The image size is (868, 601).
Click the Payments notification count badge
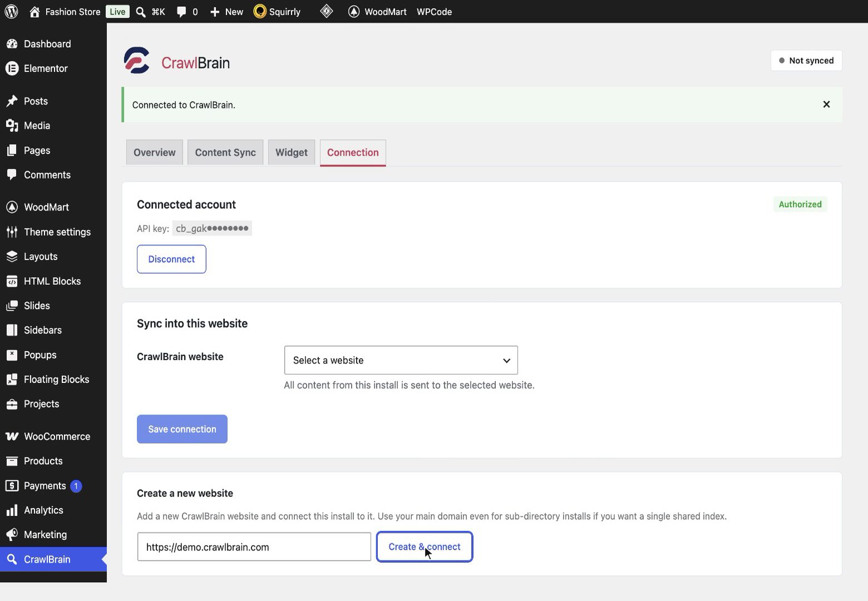[x=76, y=486]
